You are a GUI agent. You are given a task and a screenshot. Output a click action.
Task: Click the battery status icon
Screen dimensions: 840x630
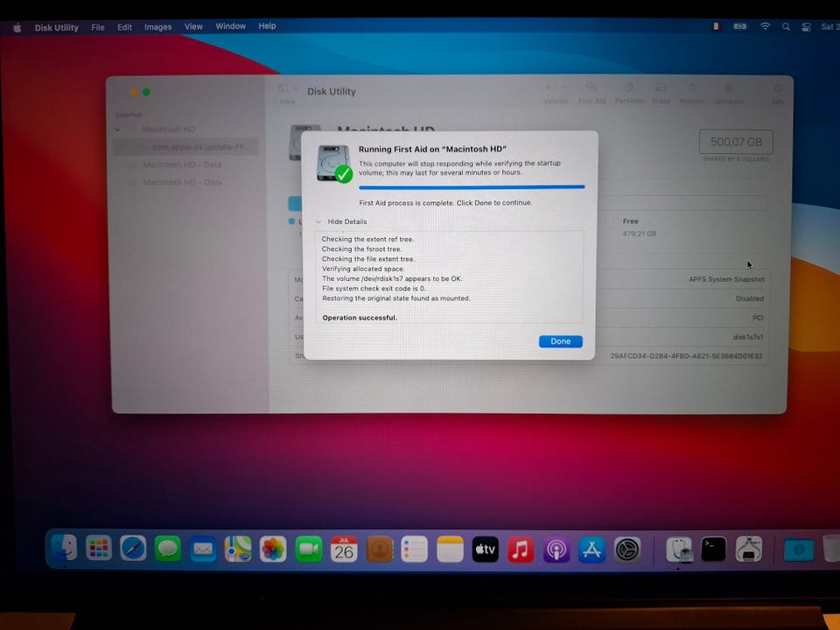[740, 26]
